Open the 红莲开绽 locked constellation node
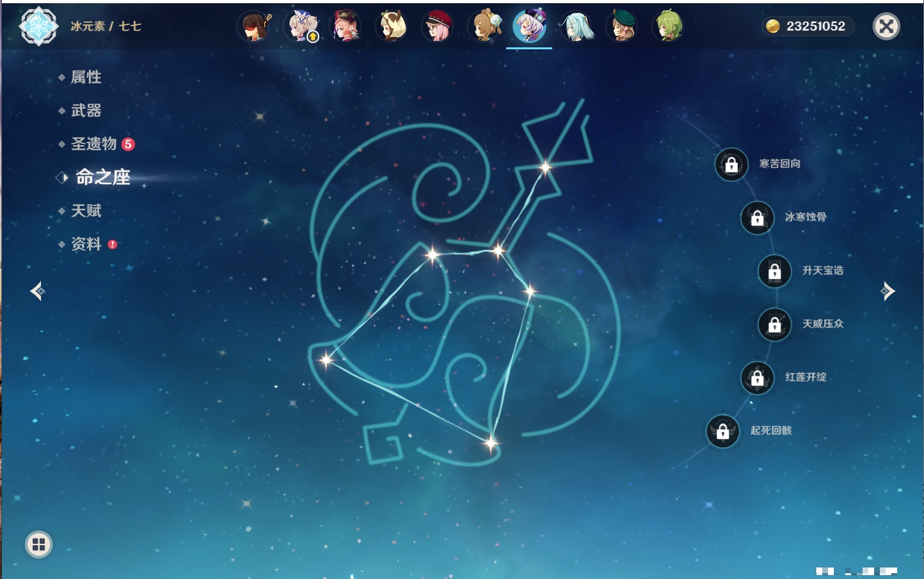924x579 pixels. point(757,377)
